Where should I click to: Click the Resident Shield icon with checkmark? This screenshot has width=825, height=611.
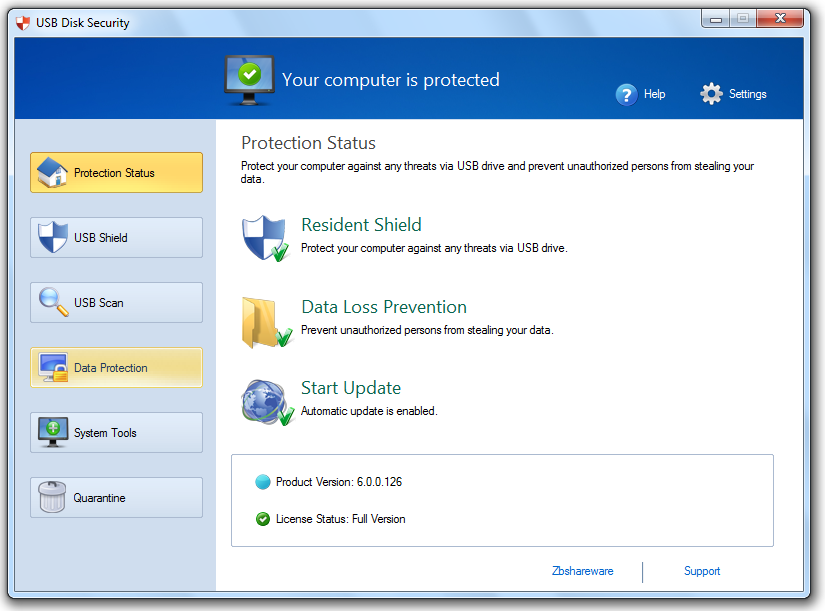click(265, 238)
